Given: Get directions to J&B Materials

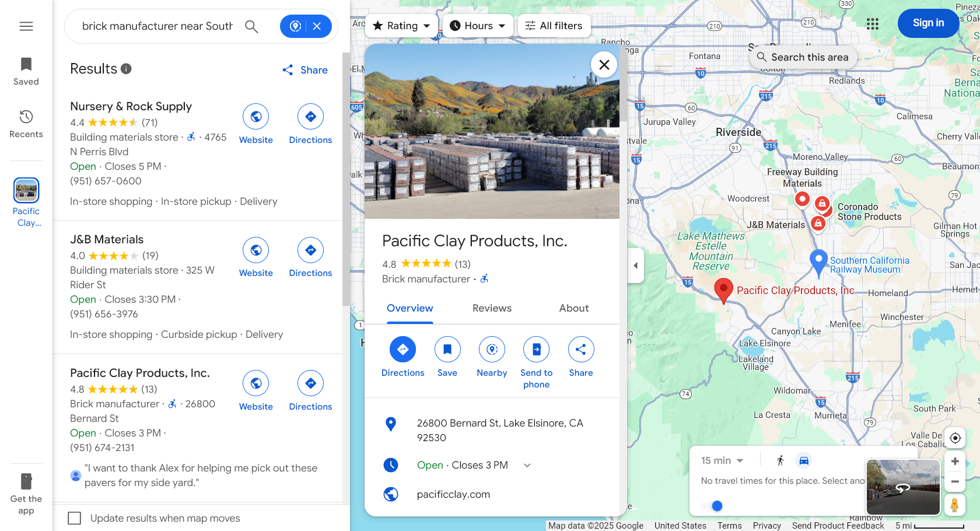Looking at the screenshot, I should click(x=310, y=257).
